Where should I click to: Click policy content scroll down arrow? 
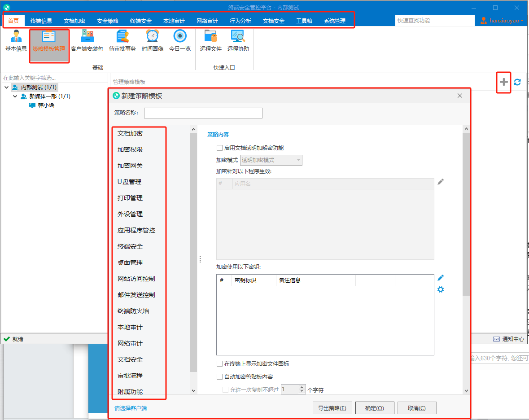tap(466, 391)
